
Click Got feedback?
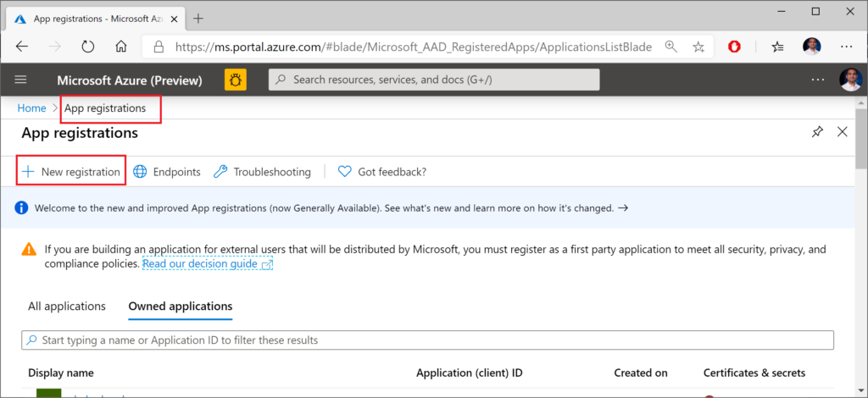382,172
